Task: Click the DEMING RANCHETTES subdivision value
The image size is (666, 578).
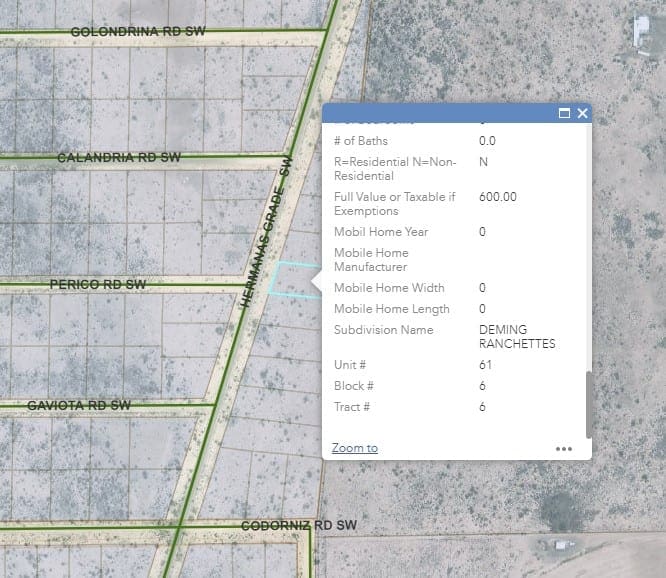Action: pos(517,336)
